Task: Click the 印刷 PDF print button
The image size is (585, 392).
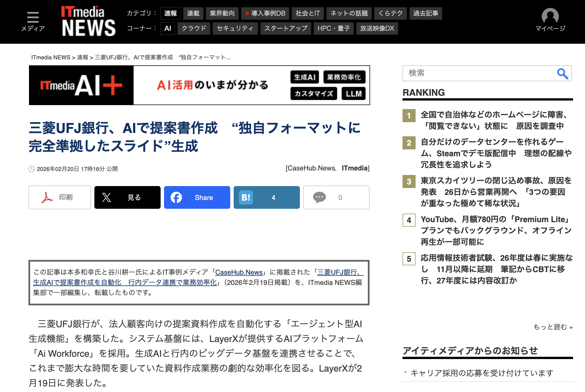Action: [60, 197]
